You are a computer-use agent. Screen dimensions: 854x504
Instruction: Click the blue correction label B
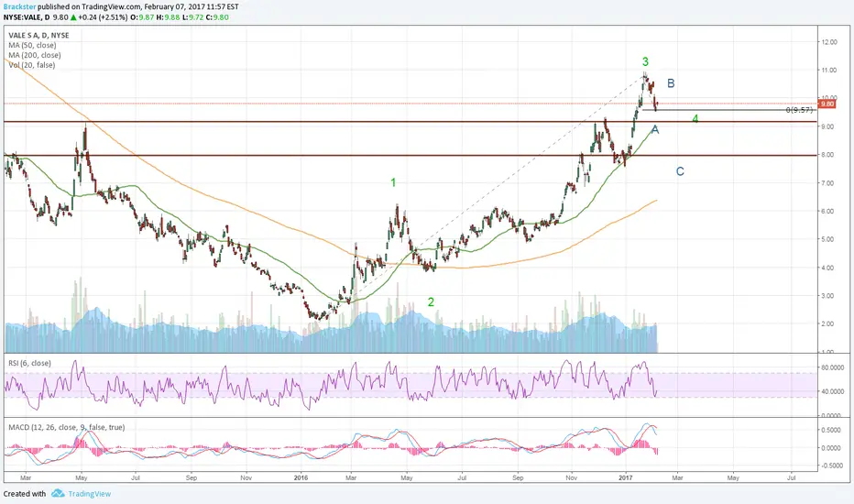671,83
